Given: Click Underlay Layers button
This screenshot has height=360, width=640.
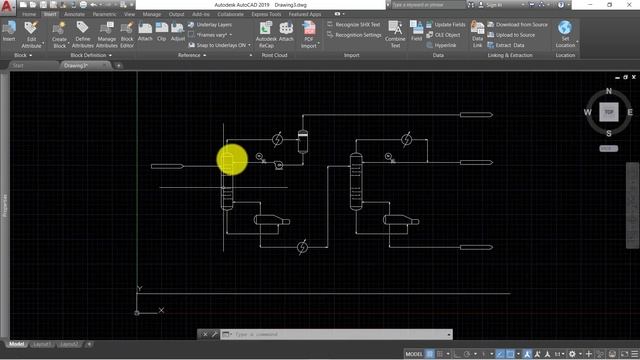Looking at the screenshot, I should pos(210,24).
